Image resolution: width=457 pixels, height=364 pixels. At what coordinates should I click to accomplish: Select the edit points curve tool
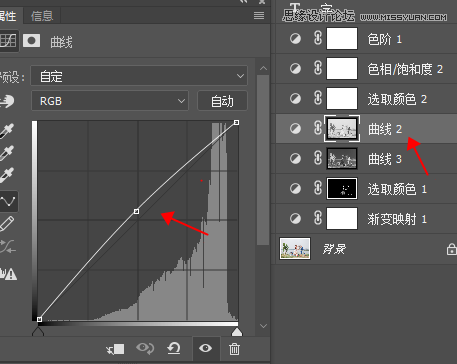pyautogui.click(x=8, y=201)
